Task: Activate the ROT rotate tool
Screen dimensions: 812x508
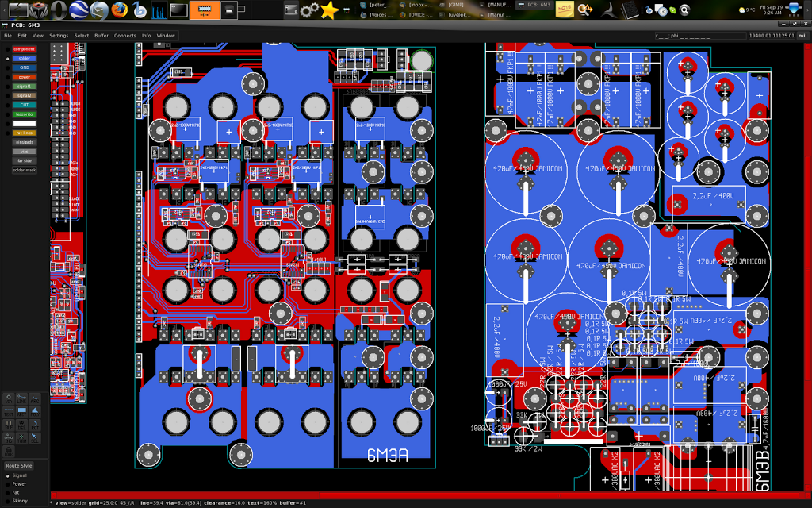Action: coord(35,425)
